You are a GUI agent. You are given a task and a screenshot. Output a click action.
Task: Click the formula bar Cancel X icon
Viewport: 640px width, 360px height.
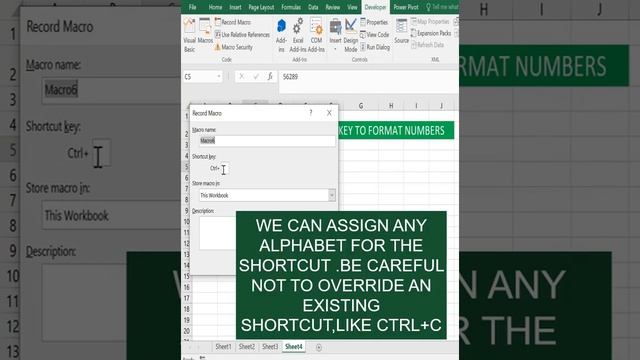coord(242,77)
